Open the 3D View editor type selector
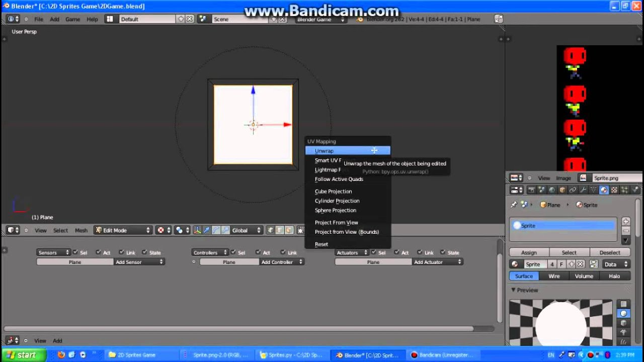 coord(13,230)
